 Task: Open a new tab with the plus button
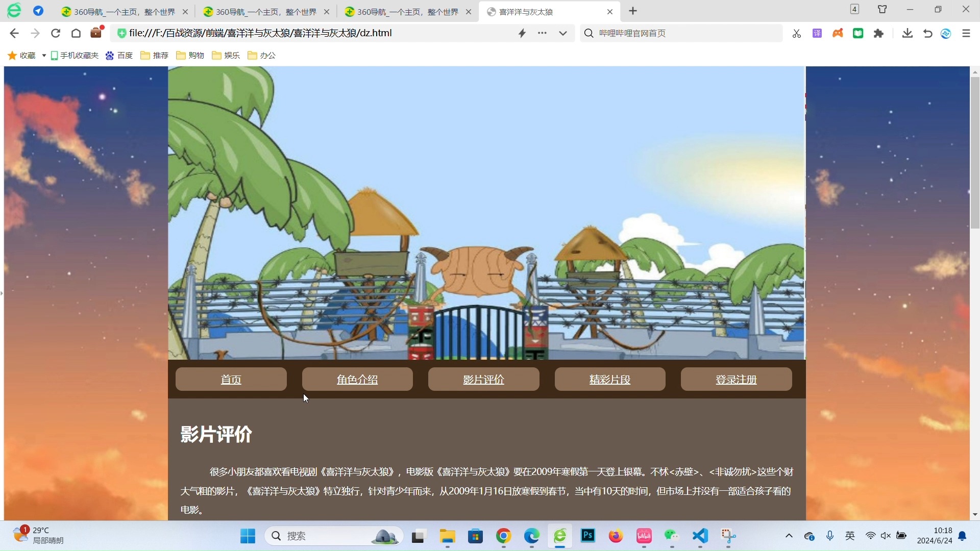pyautogui.click(x=633, y=11)
